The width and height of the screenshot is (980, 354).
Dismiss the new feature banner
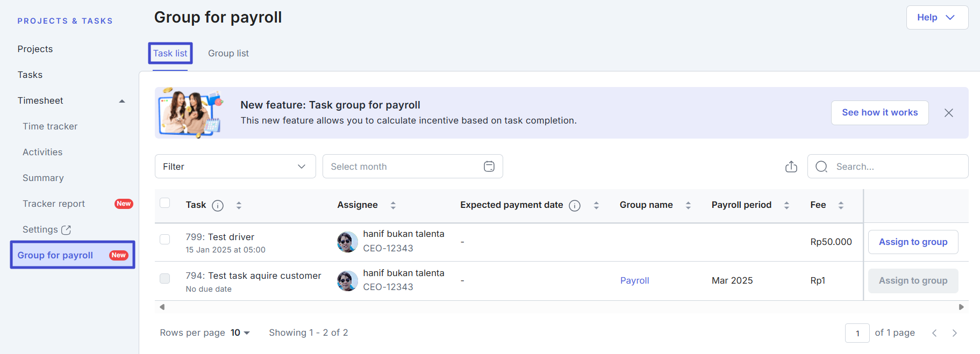click(948, 113)
